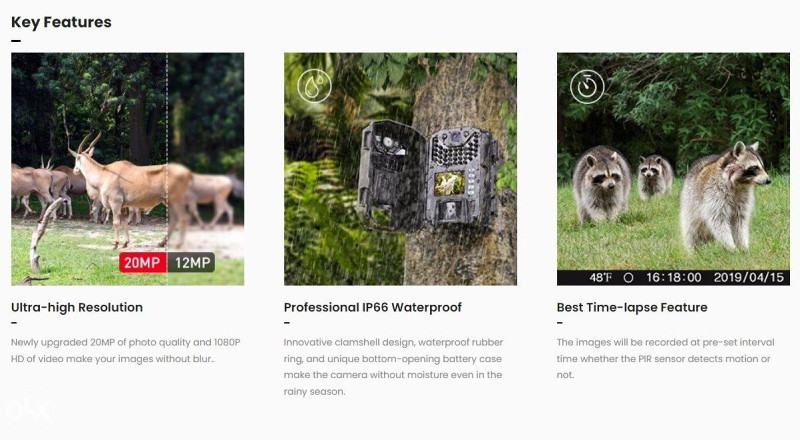
Task: Click the PIR sensor description paragraph
Action: [x=665, y=358]
